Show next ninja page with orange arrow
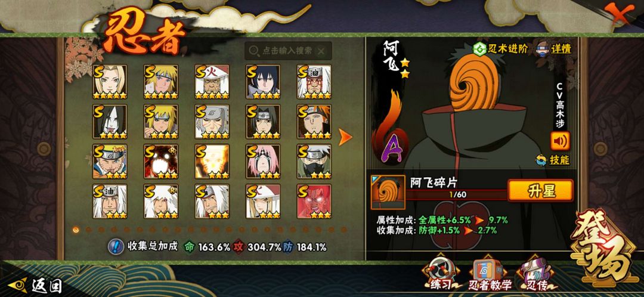This screenshot has height=297, width=644. pyautogui.click(x=345, y=137)
